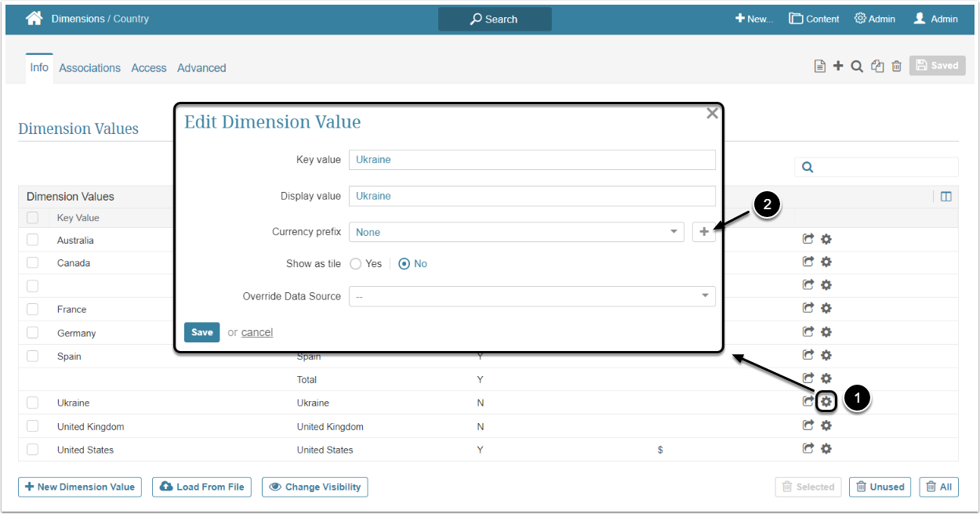Go to the Home icon
This screenshot has width=980, height=514.
coord(34,19)
